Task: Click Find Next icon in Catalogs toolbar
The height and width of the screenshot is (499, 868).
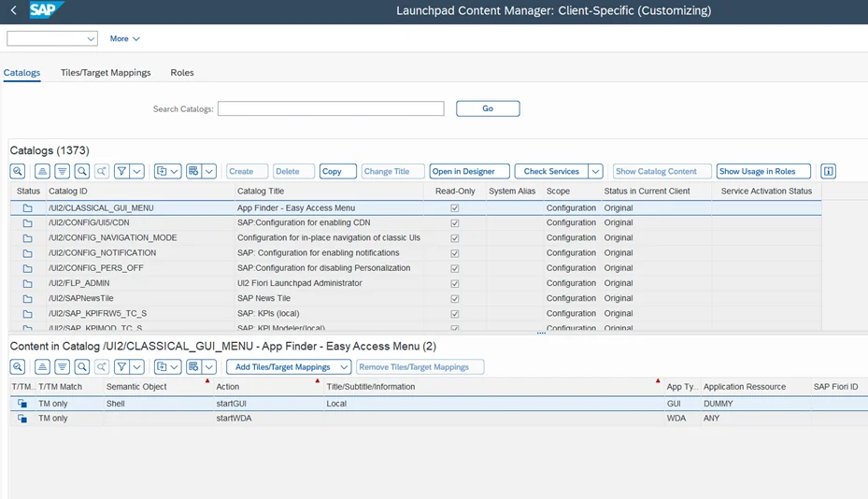Action: (x=102, y=171)
